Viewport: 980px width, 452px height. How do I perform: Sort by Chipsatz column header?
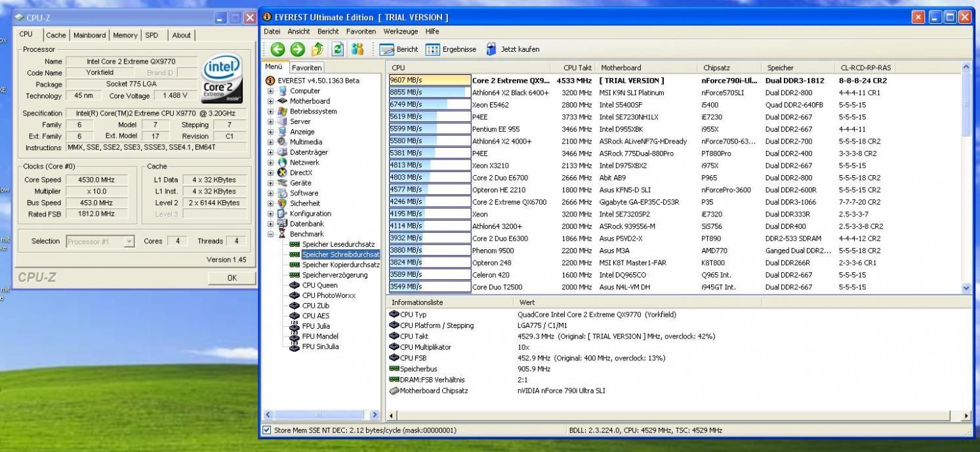730,68
